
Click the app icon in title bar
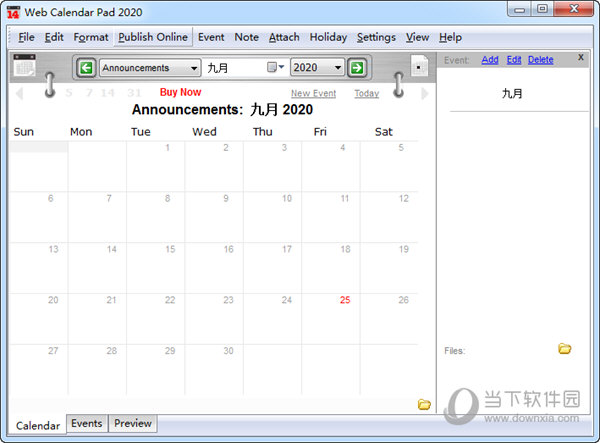[x=13, y=12]
